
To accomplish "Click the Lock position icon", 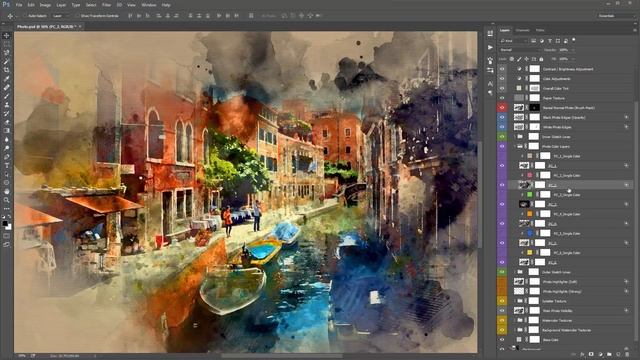I will coord(527,59).
